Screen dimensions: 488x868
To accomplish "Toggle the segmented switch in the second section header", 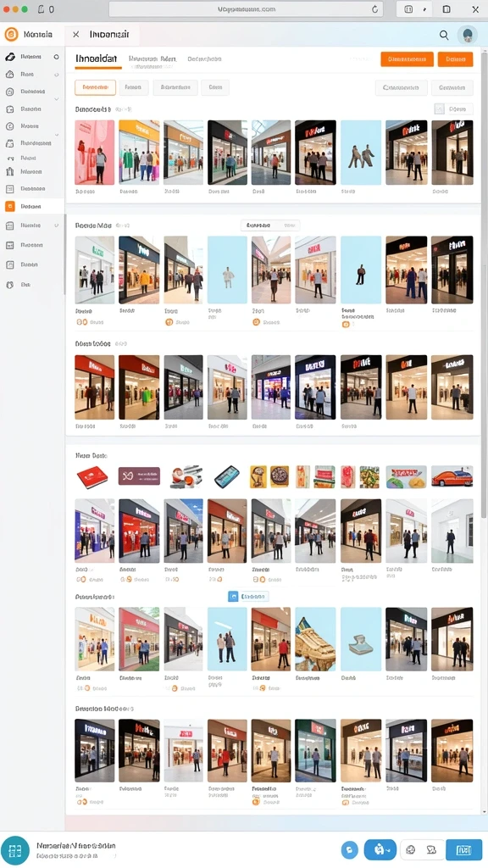I will [270, 225].
